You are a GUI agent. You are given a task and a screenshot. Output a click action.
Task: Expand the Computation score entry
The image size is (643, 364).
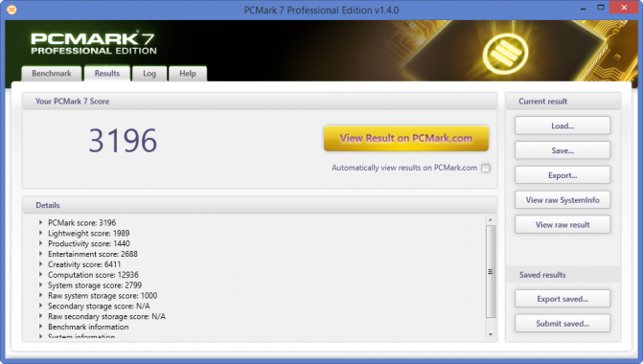pyautogui.click(x=40, y=275)
